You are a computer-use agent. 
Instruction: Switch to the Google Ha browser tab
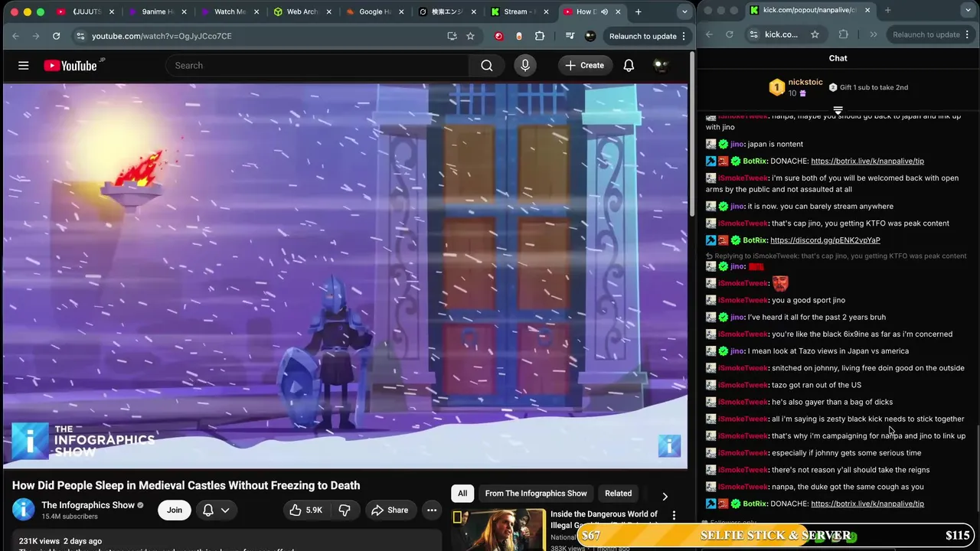[374, 11]
